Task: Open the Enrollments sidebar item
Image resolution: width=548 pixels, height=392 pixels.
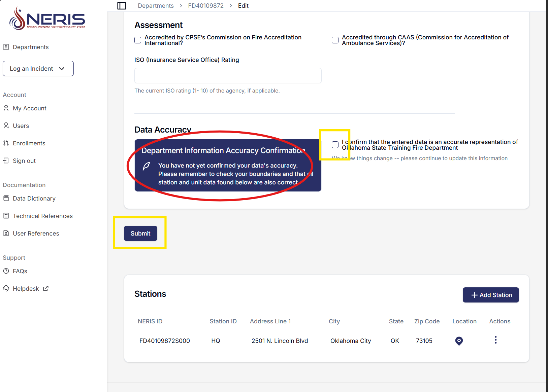Action: (29, 143)
